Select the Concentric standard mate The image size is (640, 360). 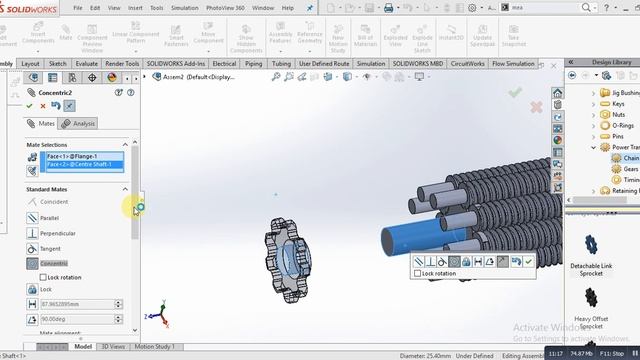32,264
